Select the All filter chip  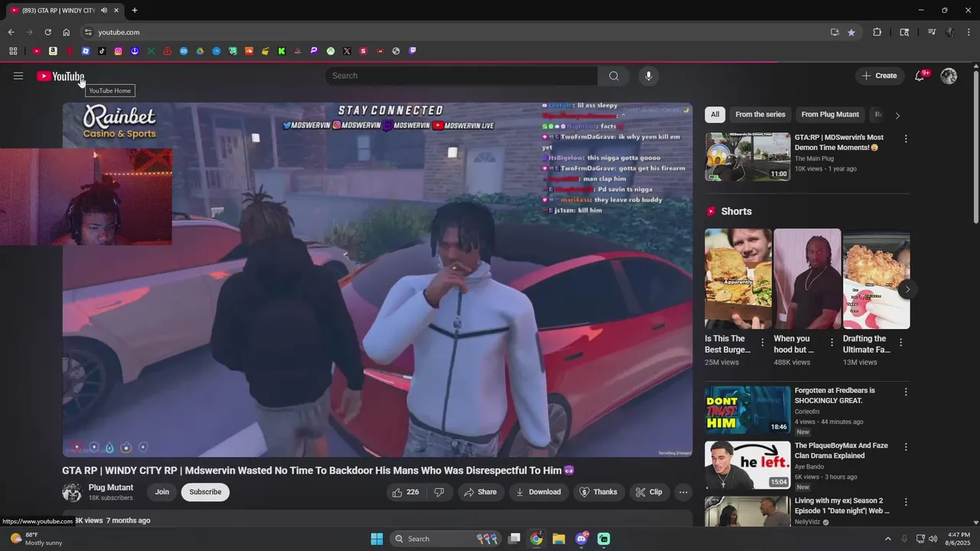(x=715, y=115)
